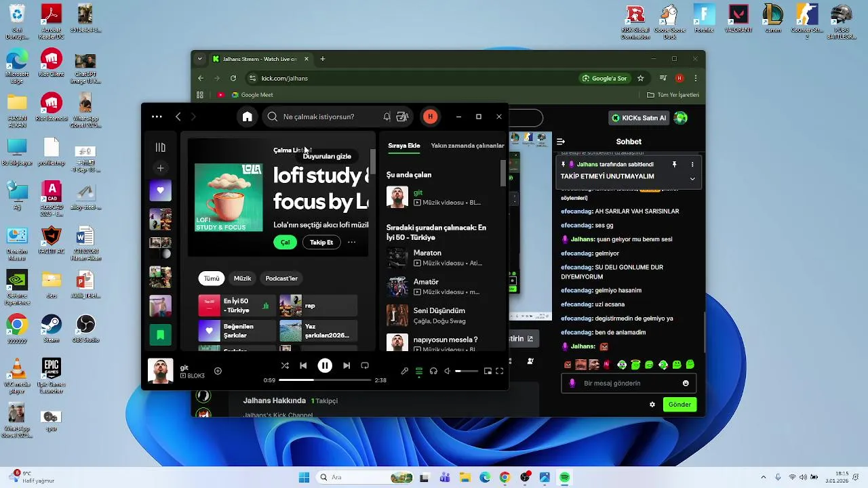Open emoji picker in Kick message box
The height and width of the screenshot is (488, 868).
coord(686,383)
